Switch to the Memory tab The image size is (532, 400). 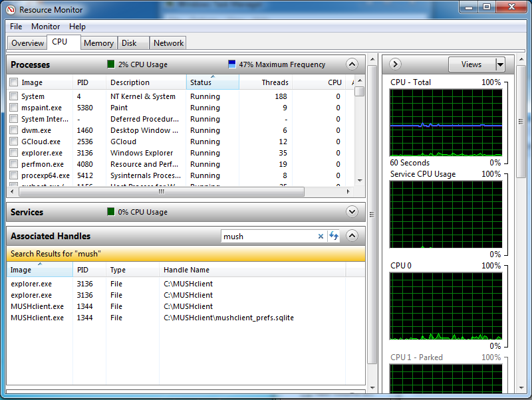click(x=98, y=43)
